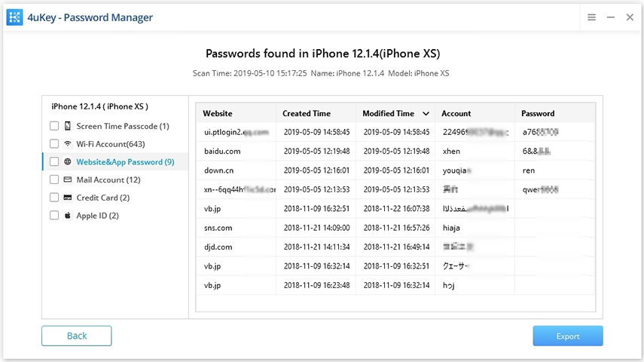The height and width of the screenshot is (362, 644).
Task: Select Mail Account (12) category
Action: pyautogui.click(x=108, y=179)
